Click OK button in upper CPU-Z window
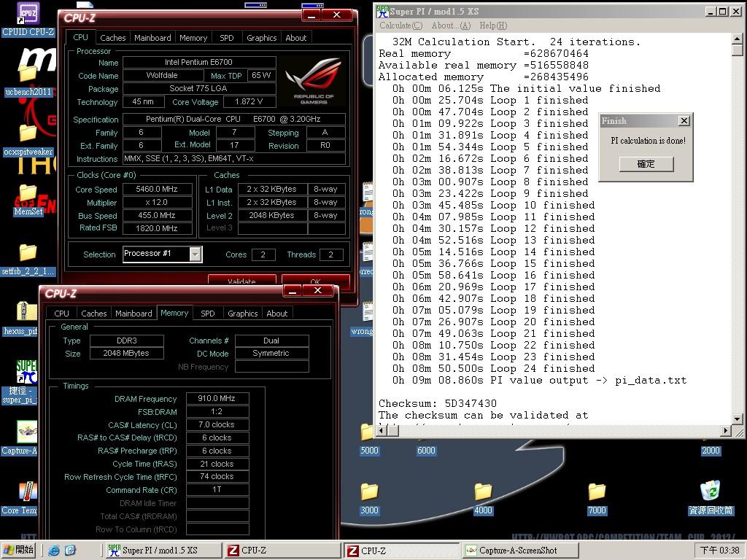Screen dimensions: 747x560 click(315, 280)
